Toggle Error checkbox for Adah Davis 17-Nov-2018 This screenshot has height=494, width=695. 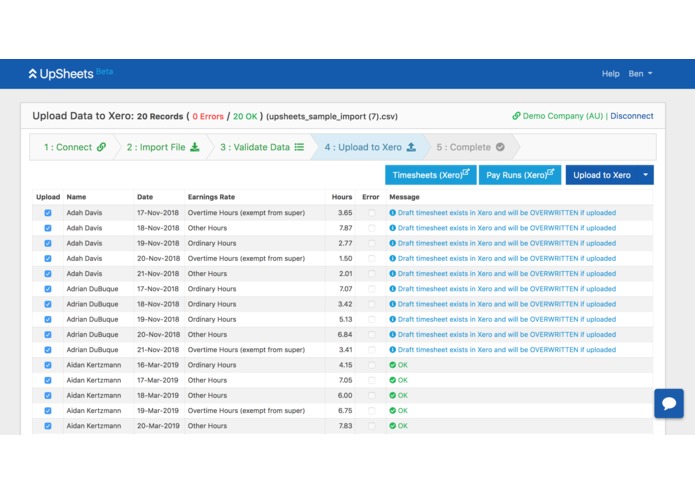(x=371, y=213)
